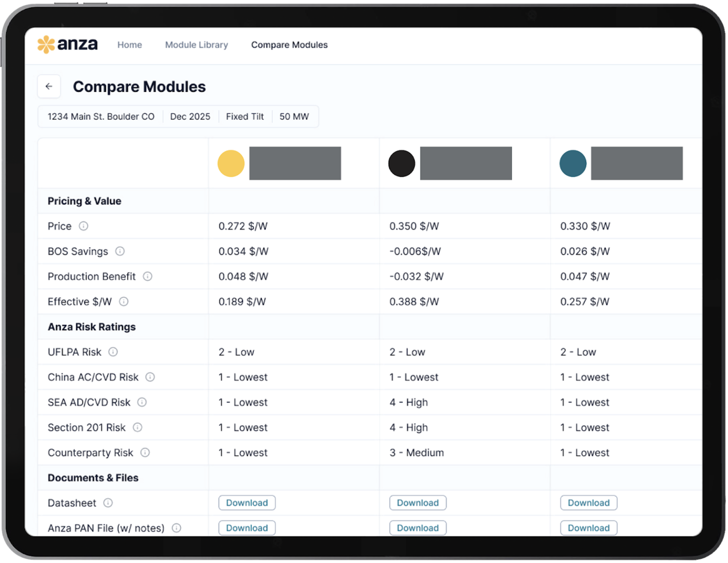Show UFLPA Risk info icon details

113,352
